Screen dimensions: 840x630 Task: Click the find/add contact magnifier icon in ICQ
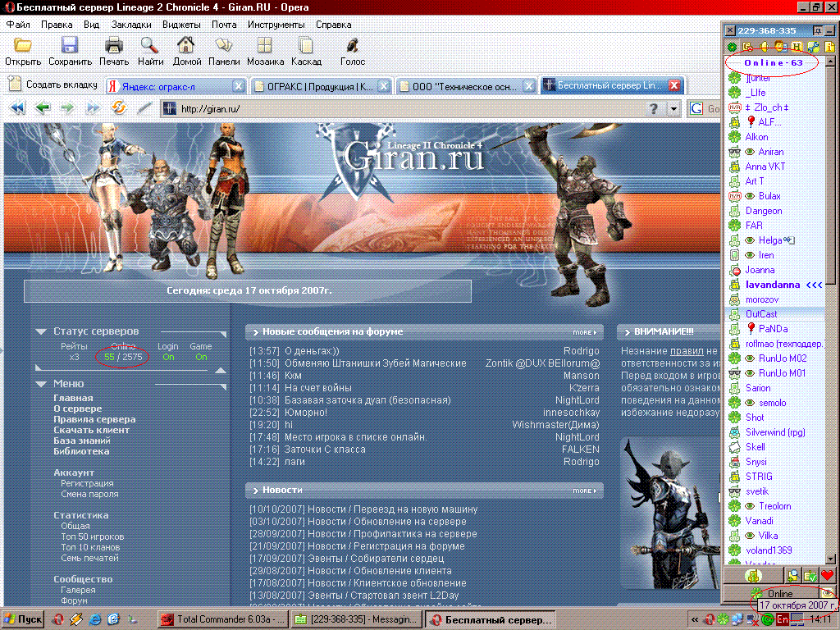tap(792, 576)
